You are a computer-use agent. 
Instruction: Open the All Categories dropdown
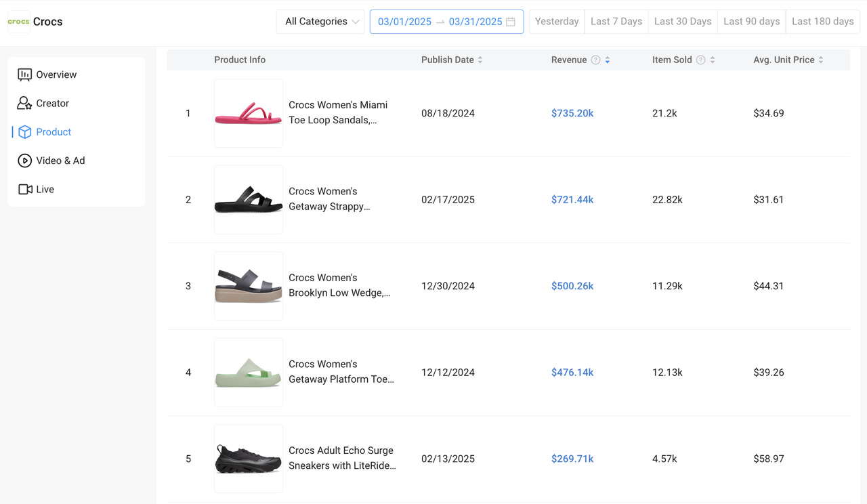point(320,22)
